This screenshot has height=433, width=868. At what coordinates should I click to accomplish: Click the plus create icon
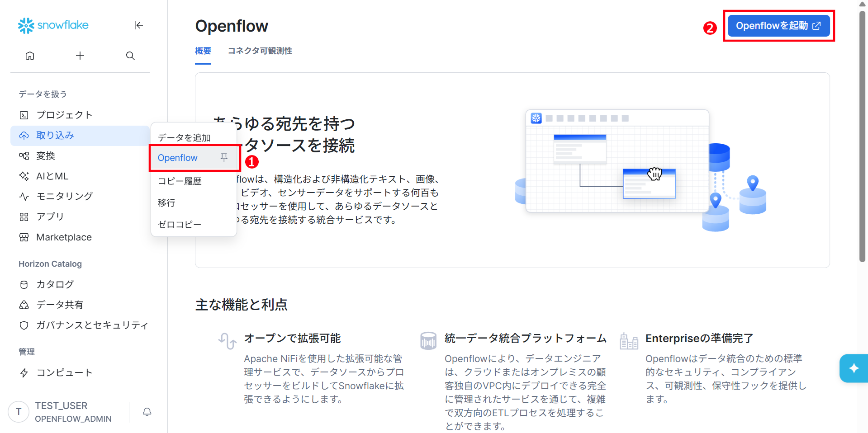click(x=80, y=56)
